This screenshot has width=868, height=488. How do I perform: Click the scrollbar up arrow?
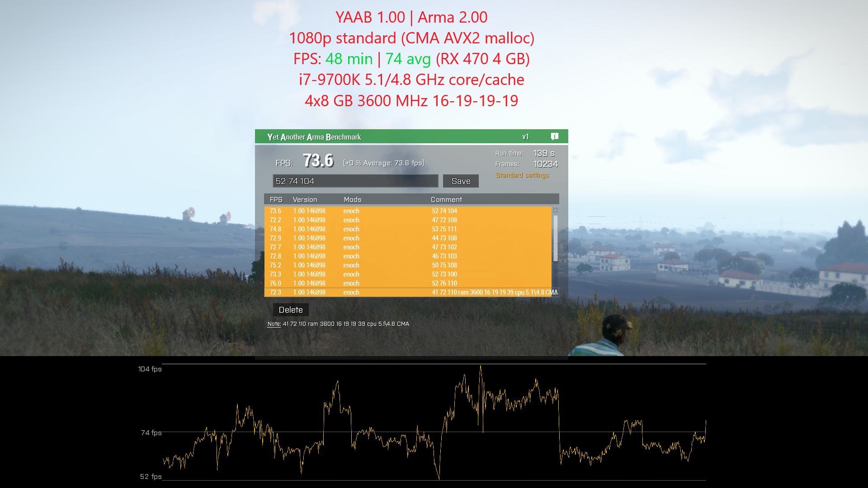point(556,211)
